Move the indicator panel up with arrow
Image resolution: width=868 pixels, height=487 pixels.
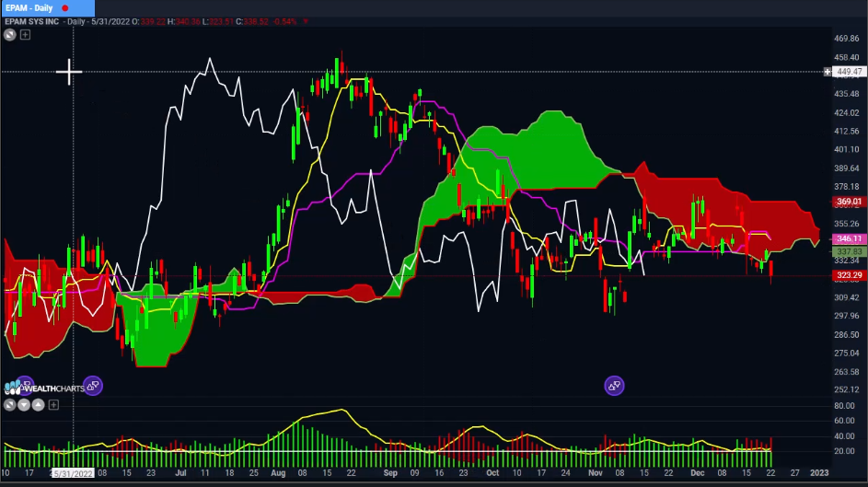(x=38, y=405)
